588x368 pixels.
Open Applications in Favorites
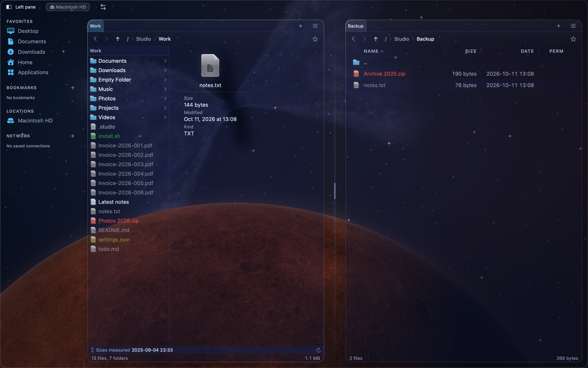28,72
